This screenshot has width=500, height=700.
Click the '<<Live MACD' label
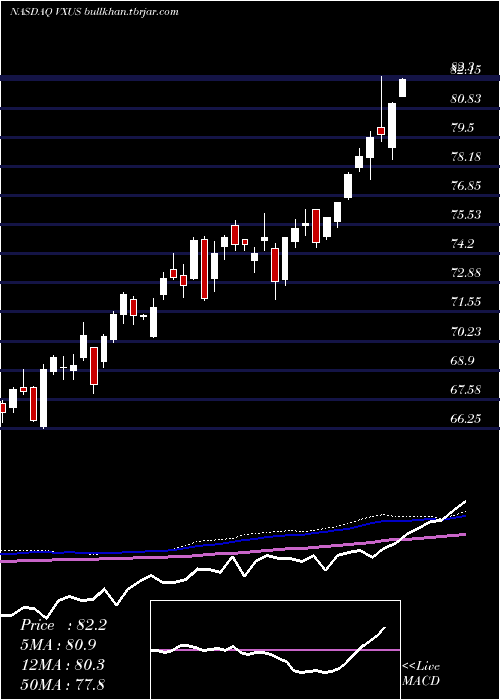coord(421,674)
